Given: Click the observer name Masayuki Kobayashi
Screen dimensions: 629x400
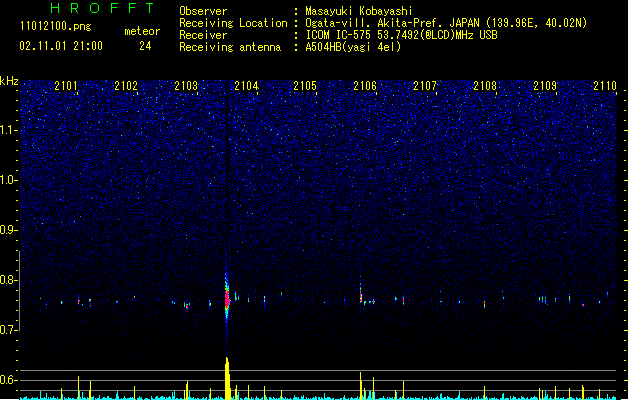Looking at the screenshot, I should pos(359,11).
